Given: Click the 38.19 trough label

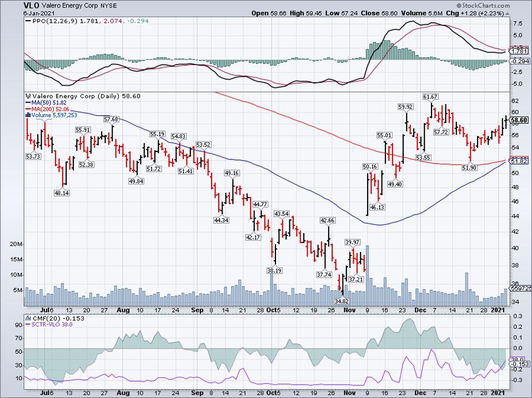Looking at the screenshot, I should (x=274, y=270).
